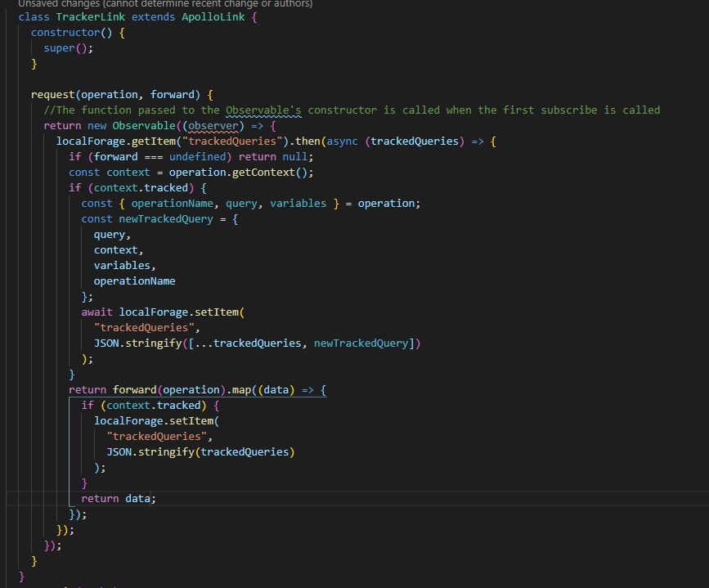Click "data" in the "return data" line

(x=137, y=499)
